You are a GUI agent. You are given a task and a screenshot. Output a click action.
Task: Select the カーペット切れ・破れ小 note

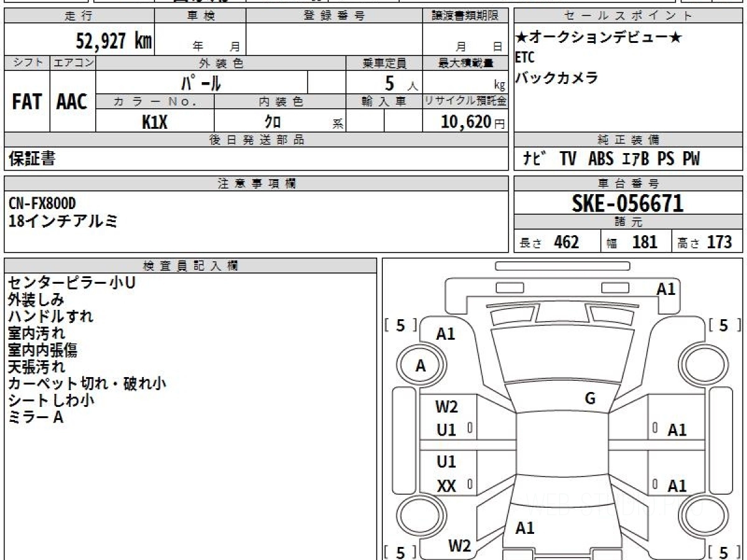(x=87, y=383)
